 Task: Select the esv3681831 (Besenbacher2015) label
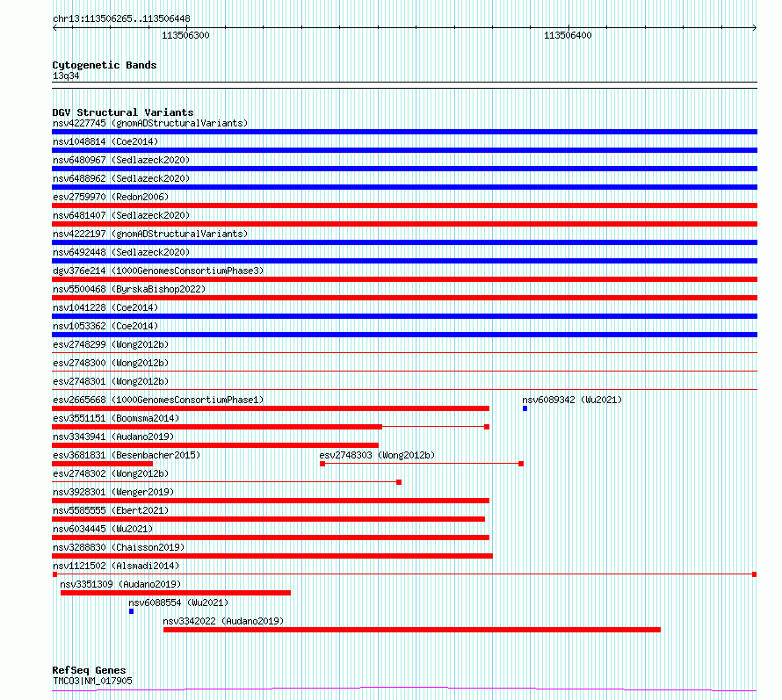click(127, 455)
